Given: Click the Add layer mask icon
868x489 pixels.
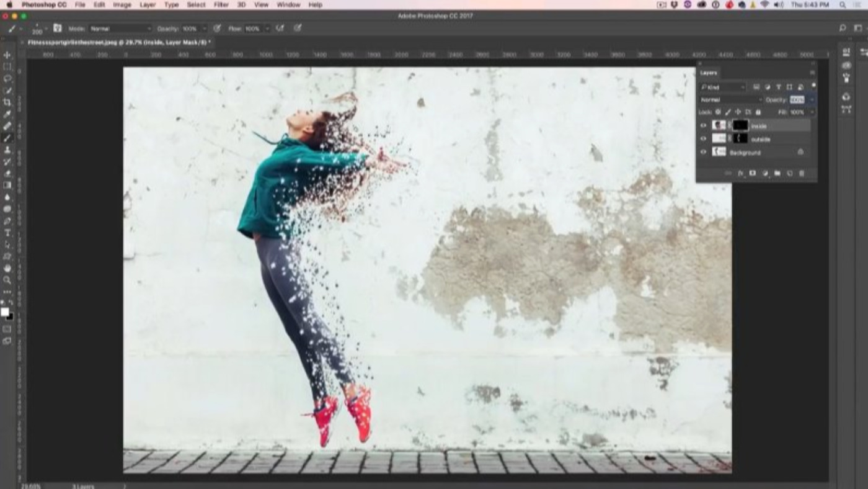Looking at the screenshot, I should (x=752, y=174).
